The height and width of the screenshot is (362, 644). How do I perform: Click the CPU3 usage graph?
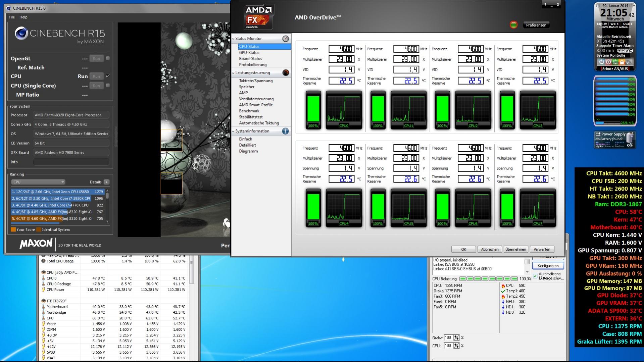(538, 110)
